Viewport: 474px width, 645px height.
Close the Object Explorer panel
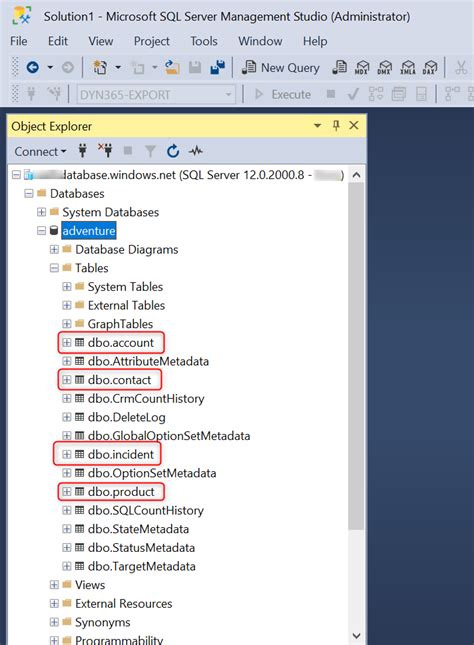click(354, 125)
